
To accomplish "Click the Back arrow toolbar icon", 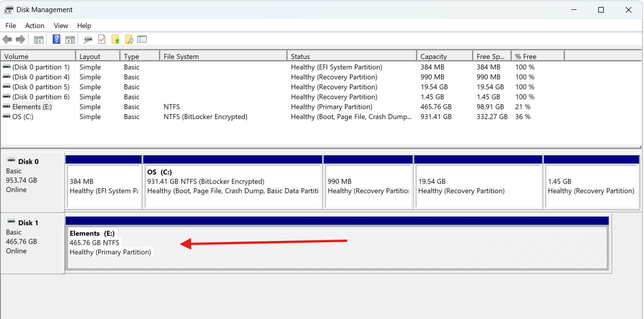I will click(x=7, y=40).
